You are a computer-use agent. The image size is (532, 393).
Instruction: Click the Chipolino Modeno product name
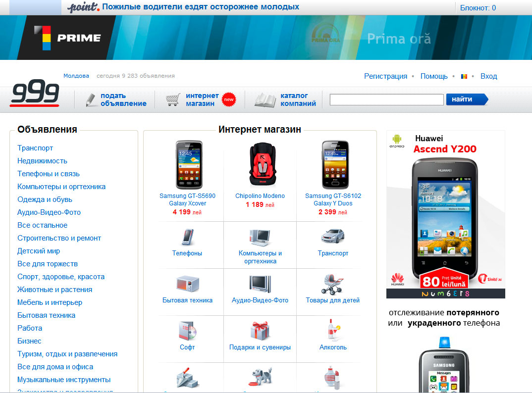260,196
